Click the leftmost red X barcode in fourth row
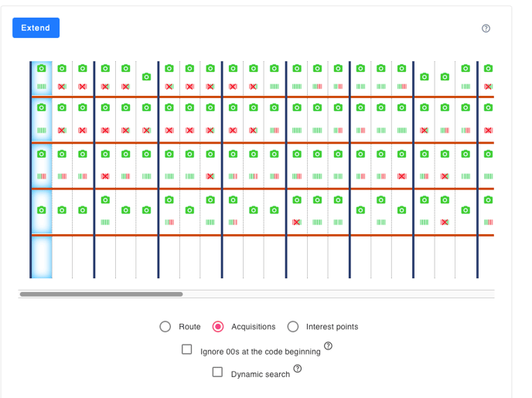Screen dimensions: 532x398 296,222
